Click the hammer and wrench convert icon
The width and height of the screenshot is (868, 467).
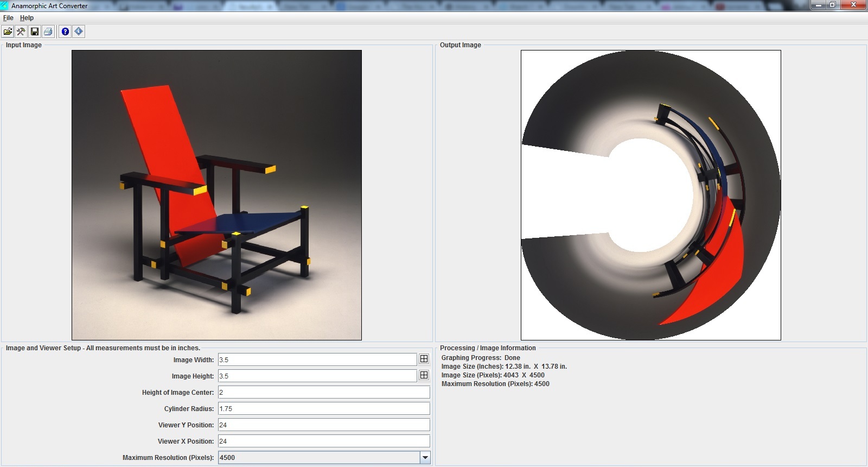pos(21,31)
